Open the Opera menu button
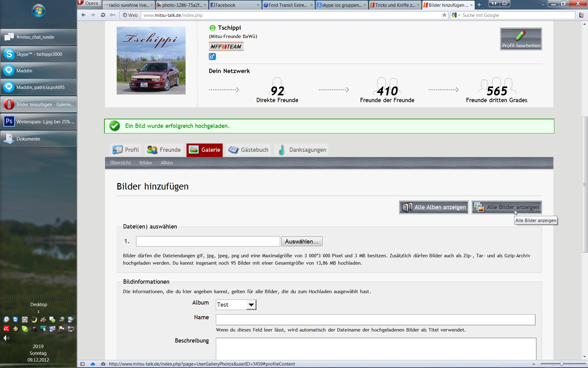588x368 pixels. point(89,3)
